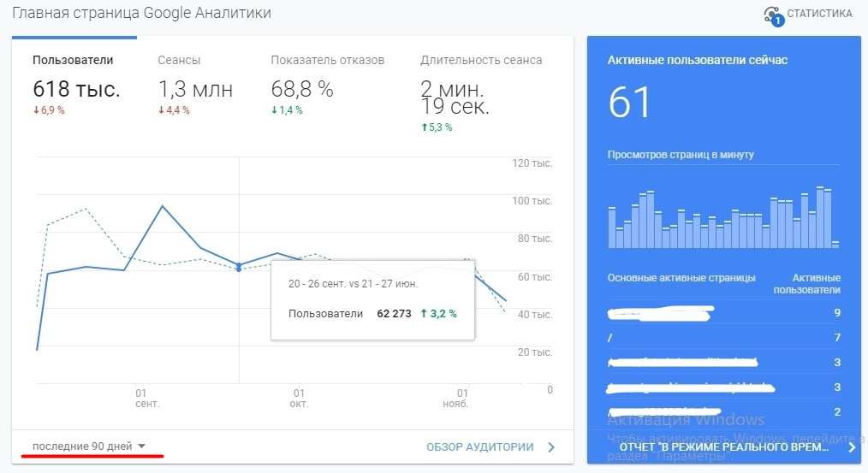Click the 68,8 % bounce rate value
Screen dimensions: 868x473
coord(302,88)
